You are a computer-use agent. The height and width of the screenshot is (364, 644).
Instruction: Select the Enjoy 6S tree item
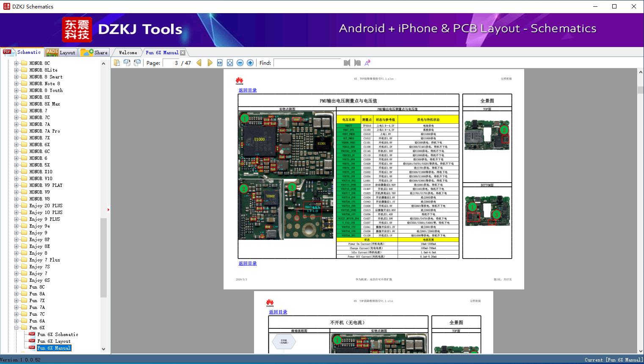coord(39,280)
